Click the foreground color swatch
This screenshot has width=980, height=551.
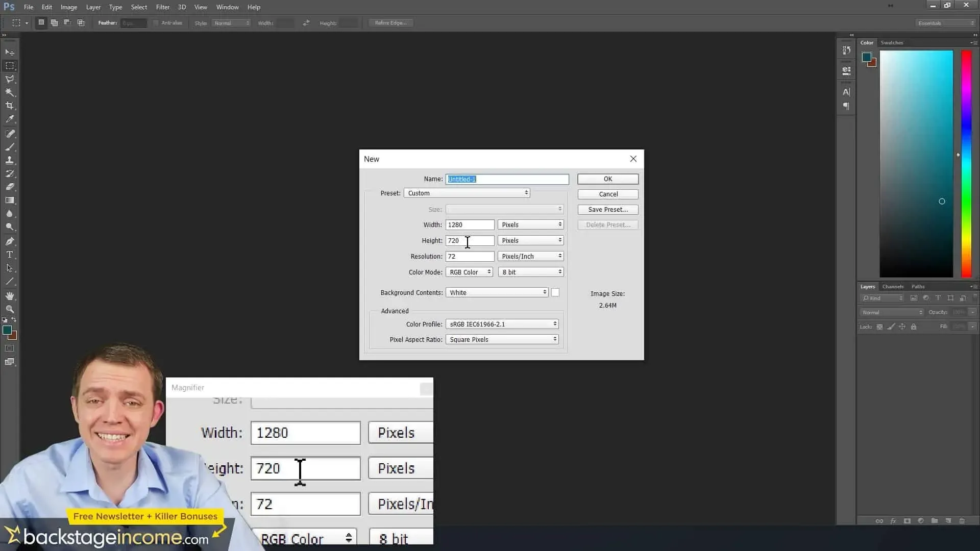pyautogui.click(x=7, y=331)
